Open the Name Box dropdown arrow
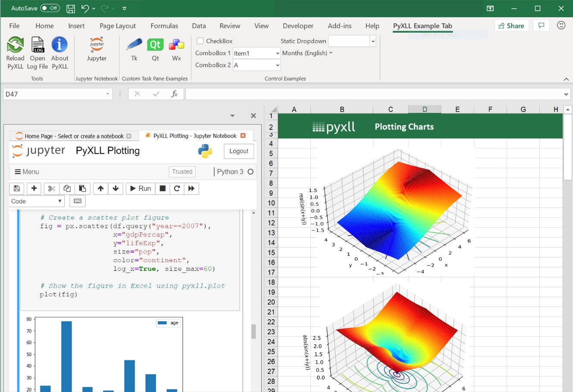The image size is (573, 392). coord(108,94)
